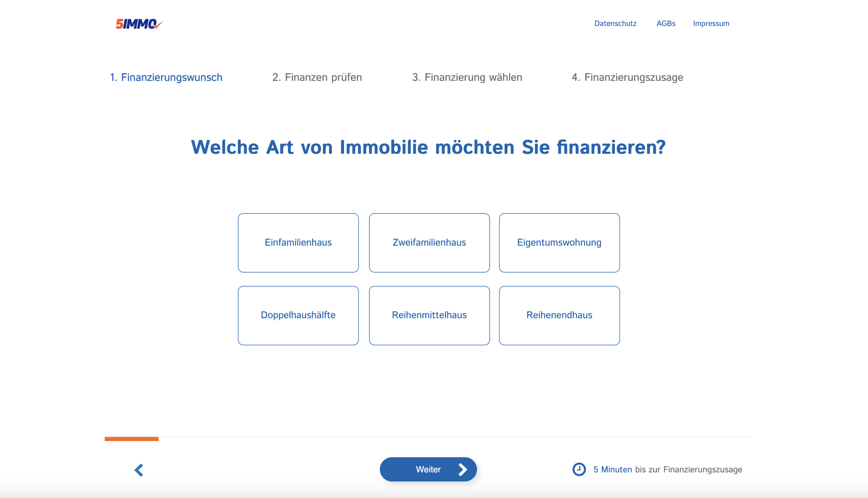Go to Impressum
Viewport: 868px width, 498px height.
point(711,24)
